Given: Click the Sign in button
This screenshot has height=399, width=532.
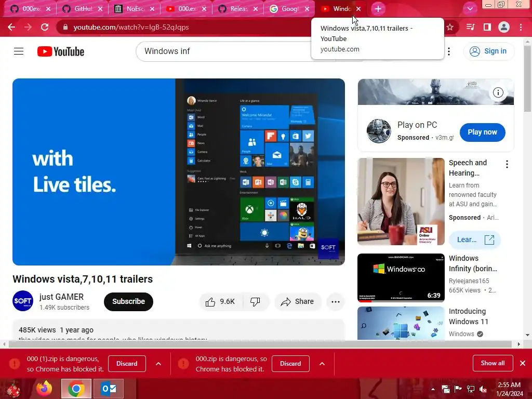Looking at the screenshot, I should tap(488, 51).
